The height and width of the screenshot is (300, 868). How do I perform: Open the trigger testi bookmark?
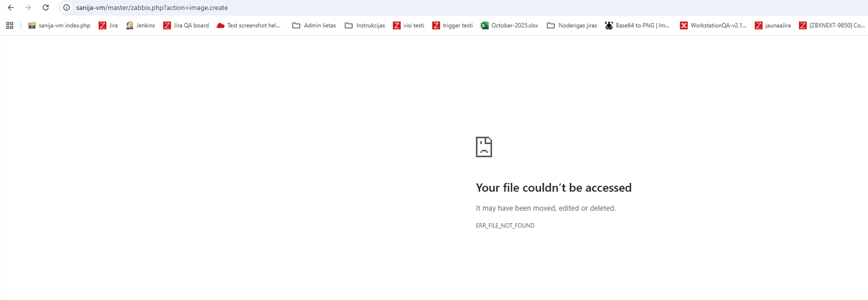[x=452, y=26]
